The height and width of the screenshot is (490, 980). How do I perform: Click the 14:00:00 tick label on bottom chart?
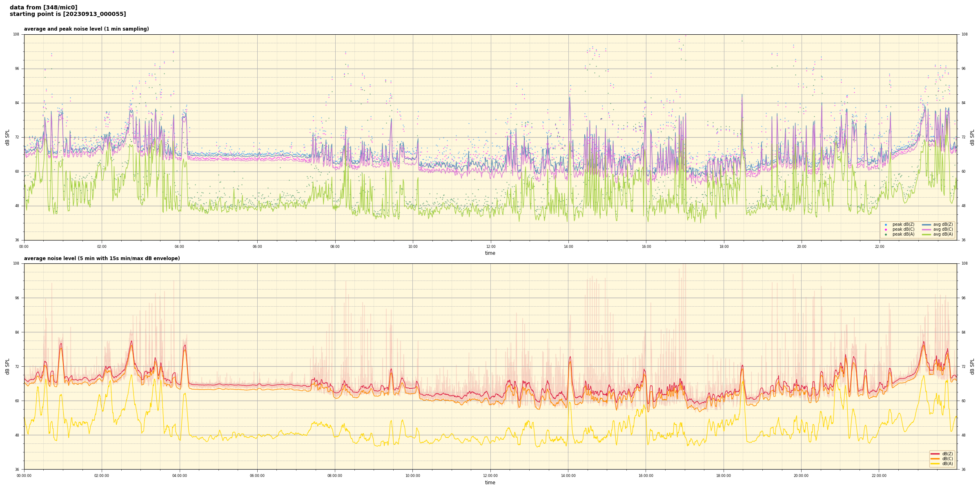pos(568,476)
